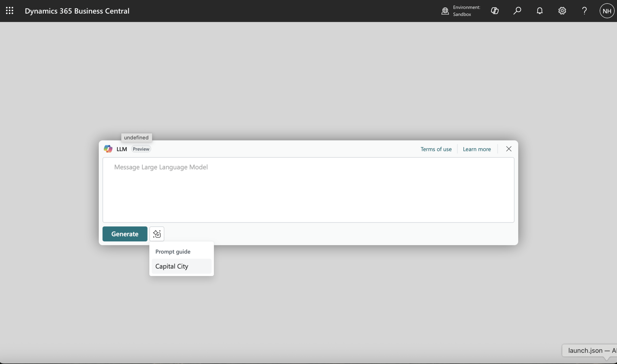Click the Copilot icon in header
The height and width of the screenshot is (364, 617).
tap(495, 11)
